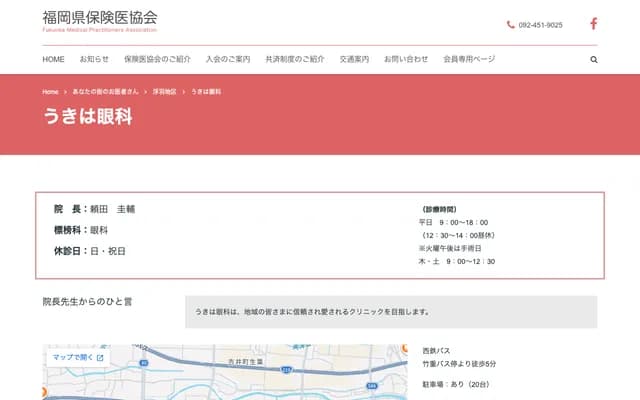Screen dimensions: 640x400
Task: Go to 会員専用ページ
Action: [469, 60]
